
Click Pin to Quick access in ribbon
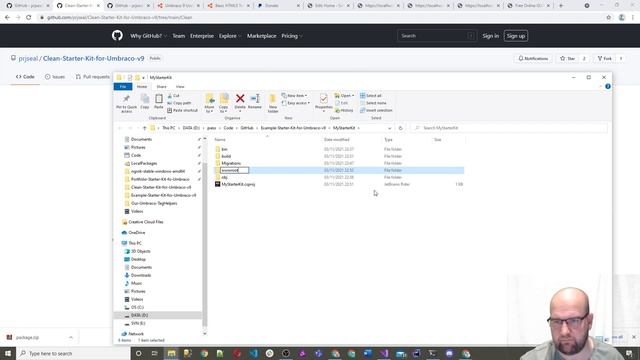pyautogui.click(x=127, y=103)
